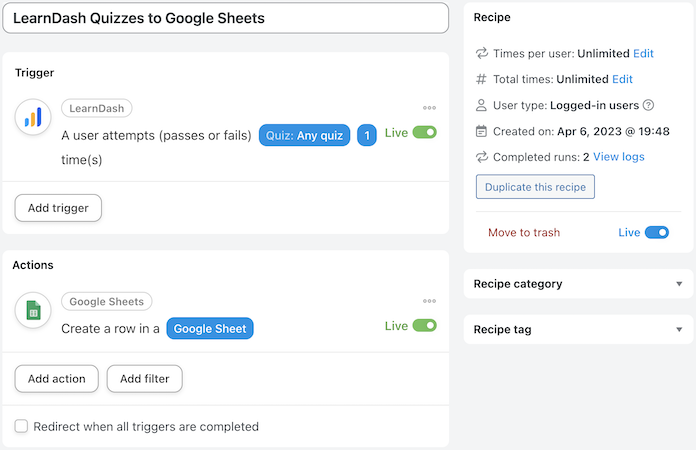Check Redirect when all triggers are completed
Image resolution: width=696 pixels, height=450 pixels.
(x=21, y=426)
